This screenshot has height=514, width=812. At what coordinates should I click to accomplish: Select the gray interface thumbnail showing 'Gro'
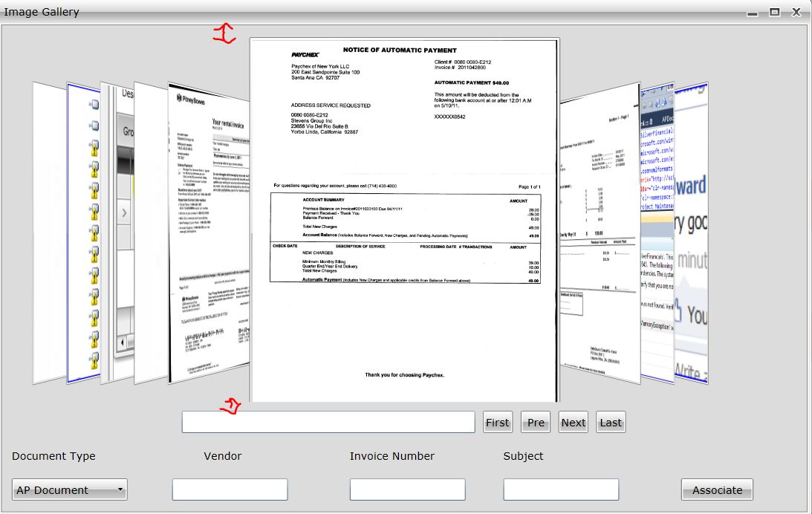point(117,233)
